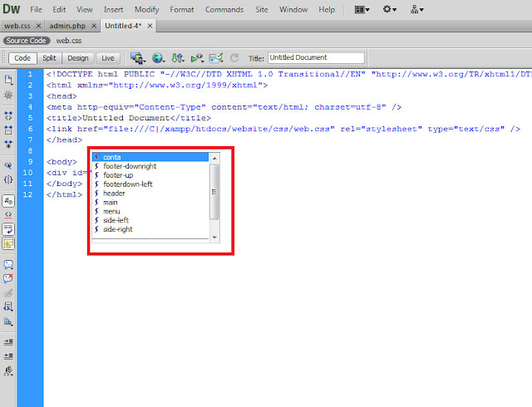Click the Collapse Selection icon

[x=8, y=130]
